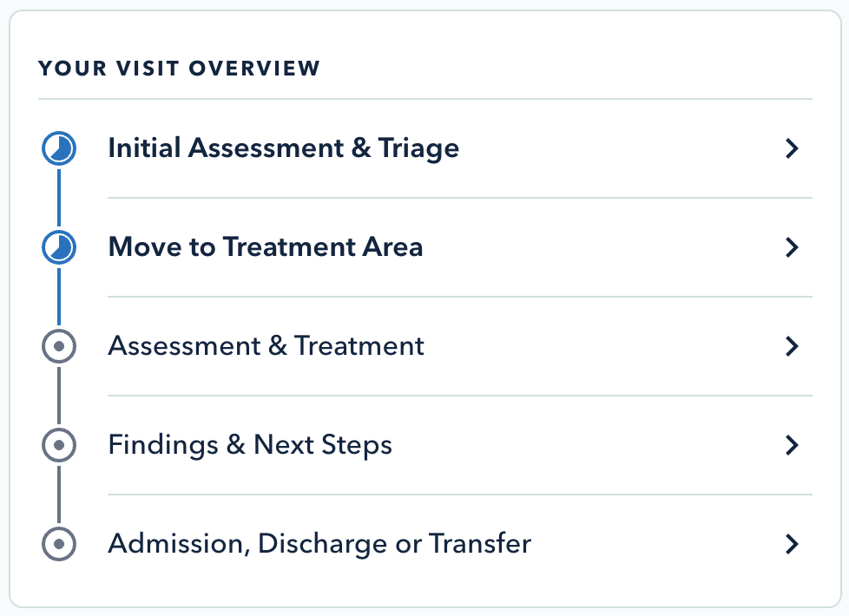Click gray connector line below Assessment & Treatment icon
This screenshot has height=616, width=849.
pos(59,396)
